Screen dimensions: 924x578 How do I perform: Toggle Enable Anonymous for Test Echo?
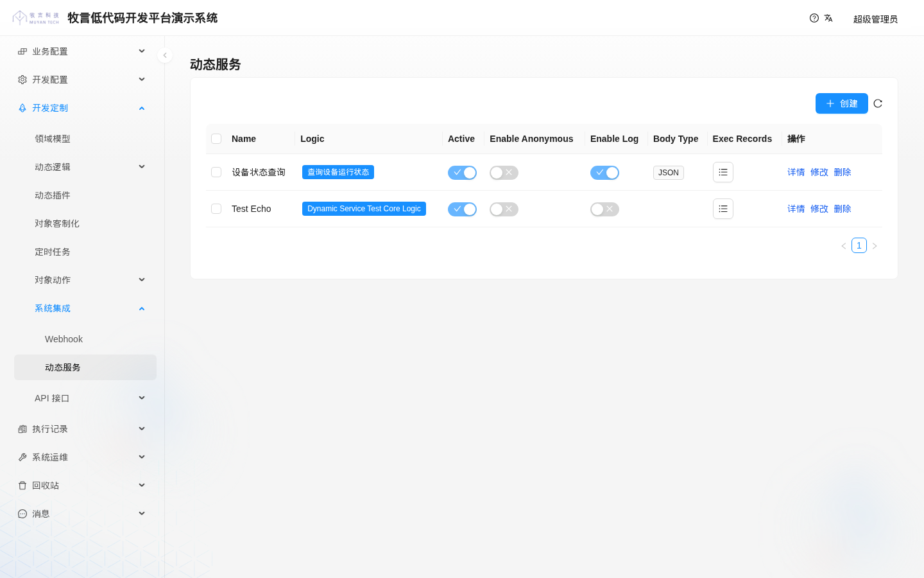coord(504,209)
